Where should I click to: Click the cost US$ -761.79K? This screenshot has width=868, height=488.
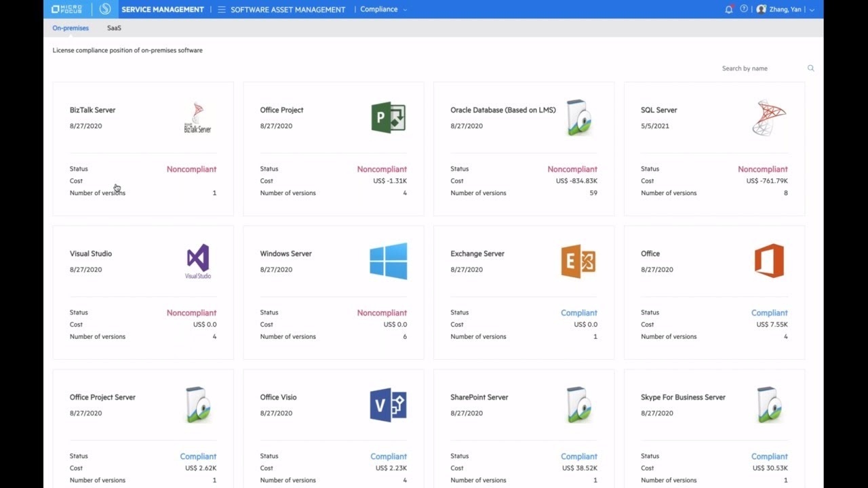coord(767,181)
